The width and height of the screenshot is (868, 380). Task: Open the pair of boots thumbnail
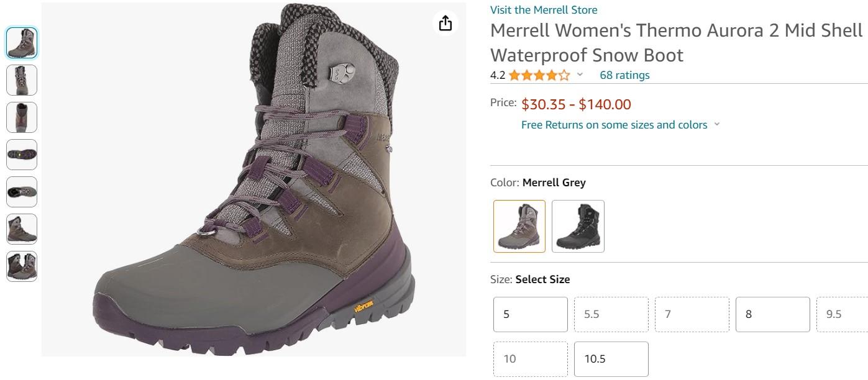22,266
